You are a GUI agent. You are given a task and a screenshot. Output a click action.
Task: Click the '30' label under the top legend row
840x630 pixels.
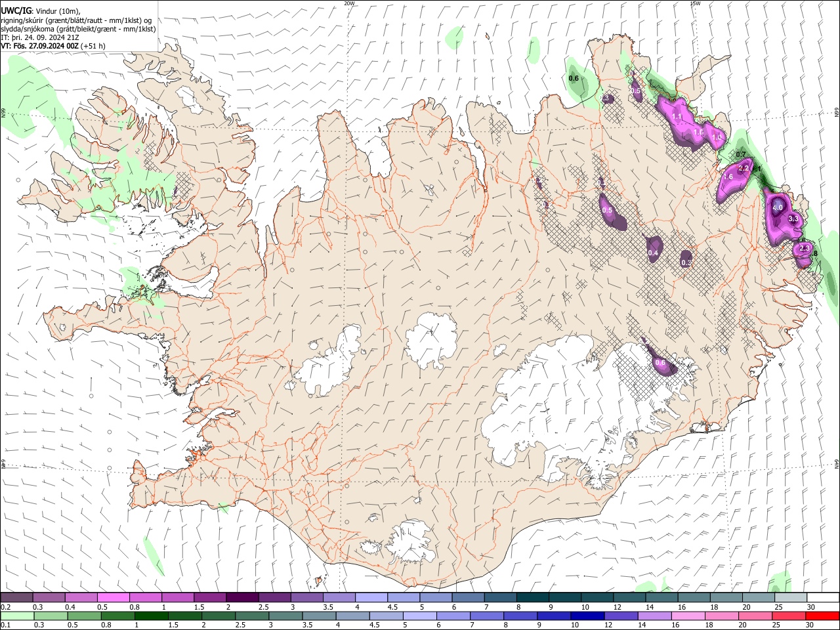(x=810, y=607)
